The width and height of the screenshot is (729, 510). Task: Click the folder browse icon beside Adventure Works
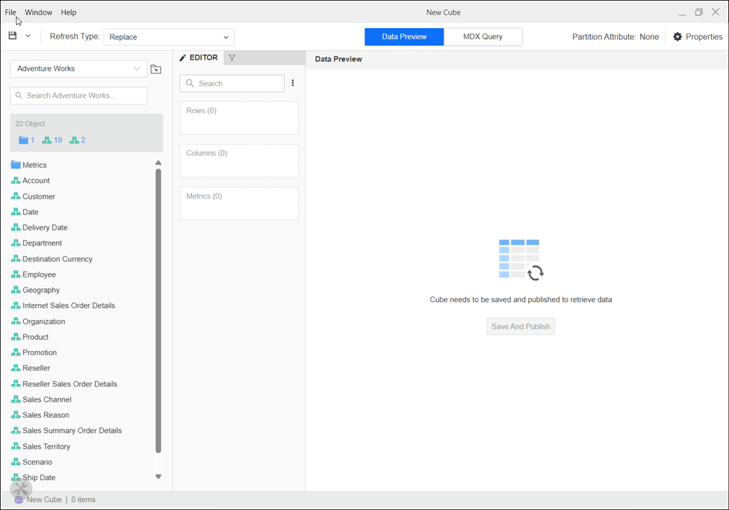[x=156, y=69]
